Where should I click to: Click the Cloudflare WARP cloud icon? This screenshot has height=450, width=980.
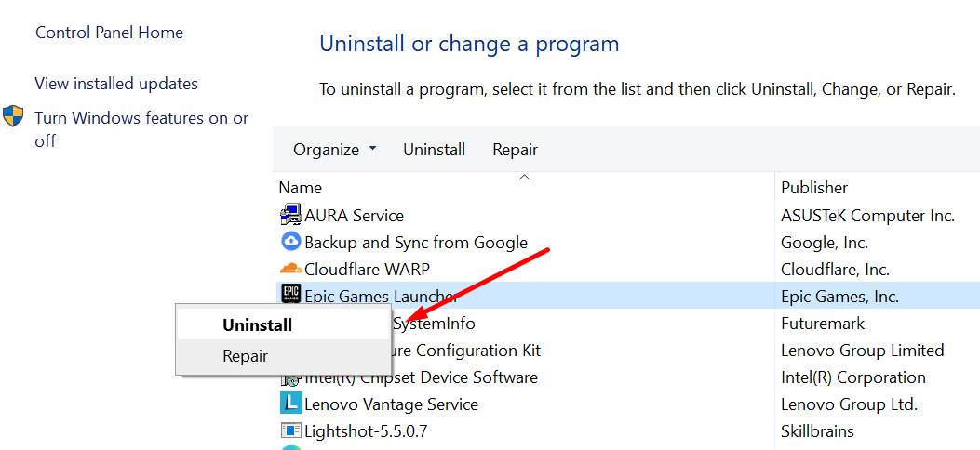coord(290,270)
